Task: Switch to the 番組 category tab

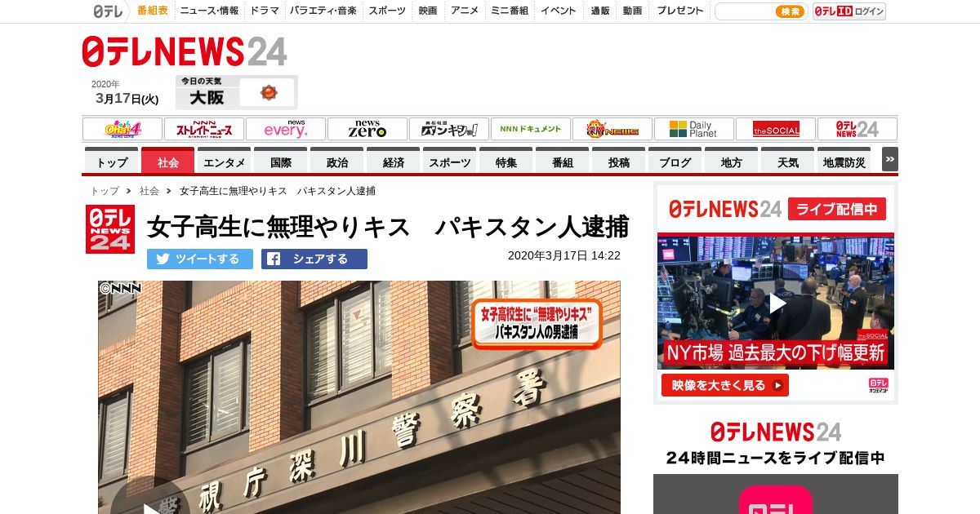Action: pyautogui.click(x=563, y=161)
